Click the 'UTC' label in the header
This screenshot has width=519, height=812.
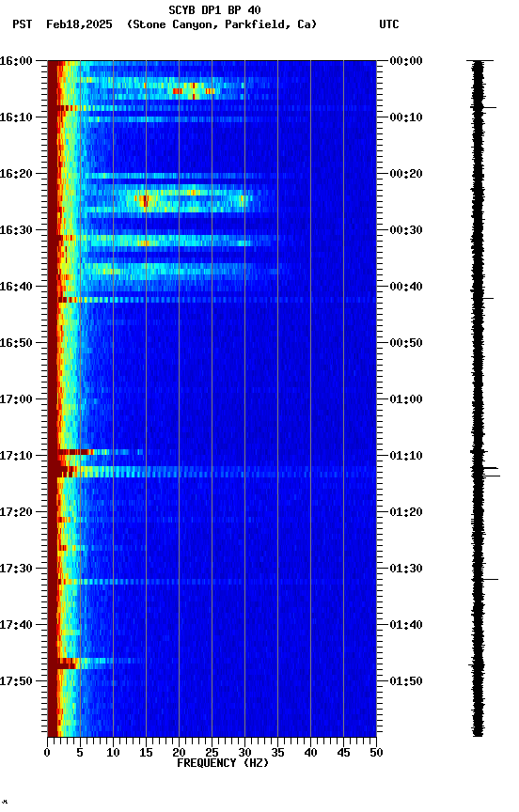click(389, 24)
